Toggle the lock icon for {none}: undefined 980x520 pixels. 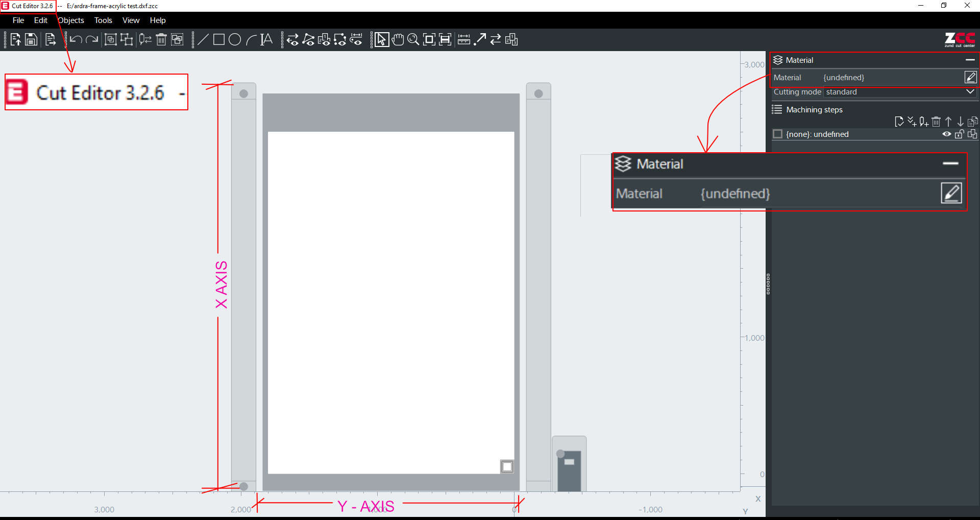pos(960,134)
